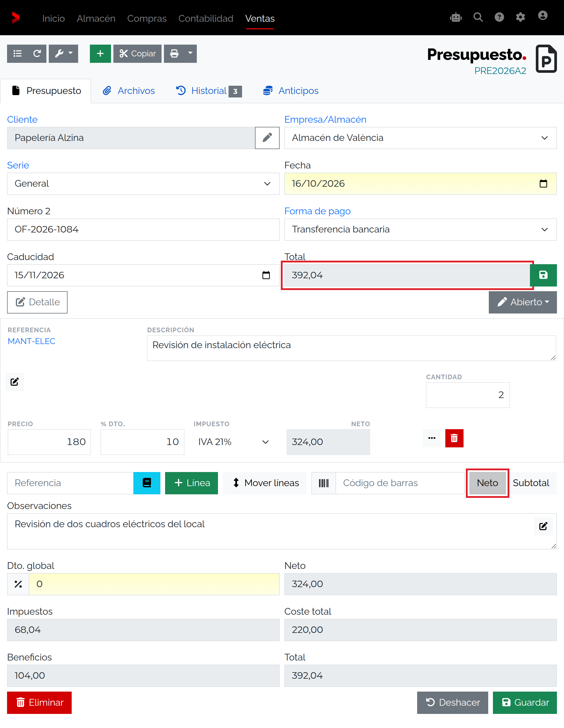Image resolution: width=564 pixels, height=728 pixels.
Task: Open Forma de pago dropdown
Action: click(x=420, y=229)
